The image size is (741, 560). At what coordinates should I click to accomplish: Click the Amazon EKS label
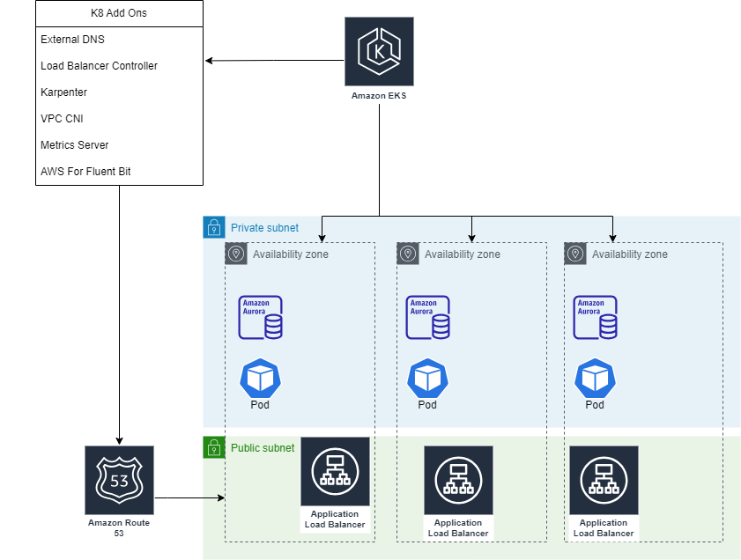coord(379,95)
